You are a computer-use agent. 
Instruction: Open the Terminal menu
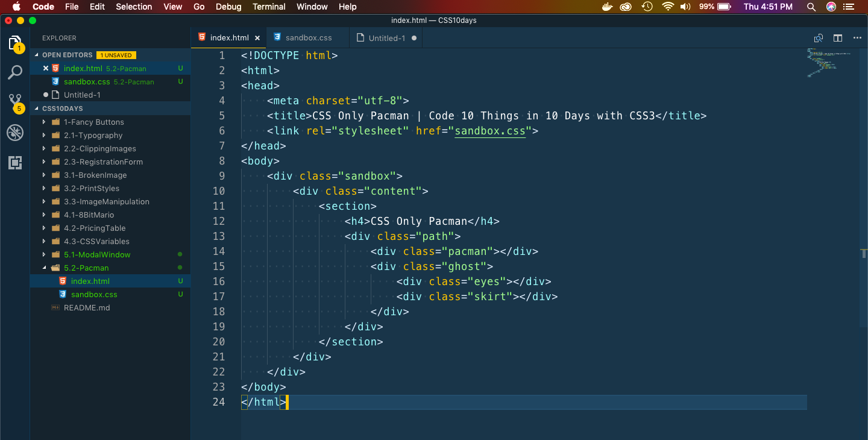tap(269, 7)
